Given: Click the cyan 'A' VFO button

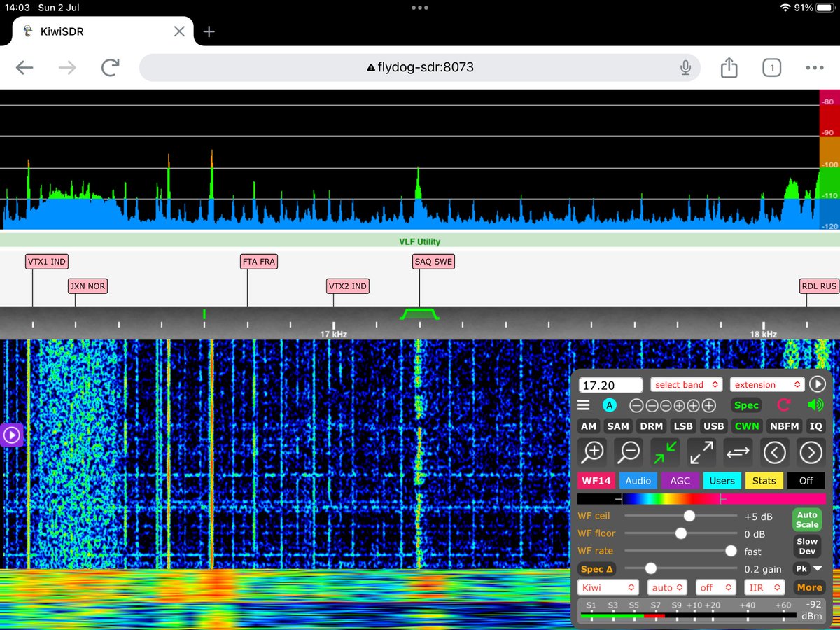Looking at the screenshot, I should click(x=610, y=405).
